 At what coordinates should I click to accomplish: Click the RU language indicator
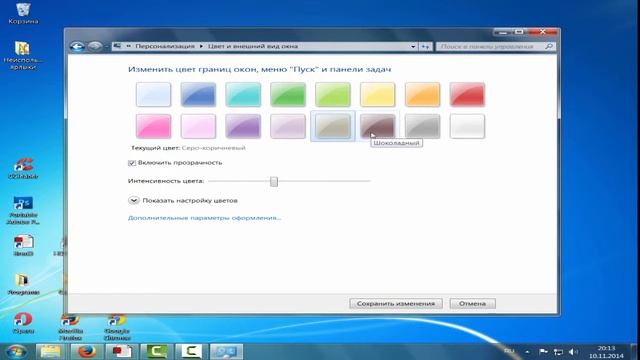pos(509,351)
